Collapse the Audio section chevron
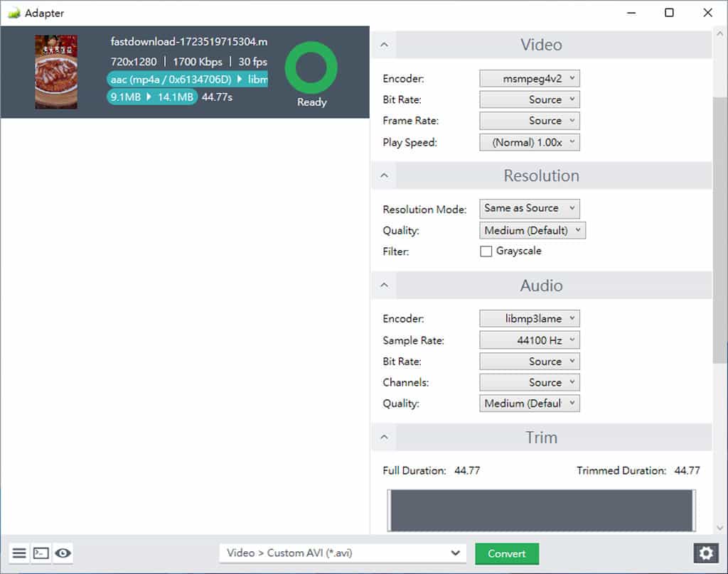The width and height of the screenshot is (728, 574). click(384, 285)
